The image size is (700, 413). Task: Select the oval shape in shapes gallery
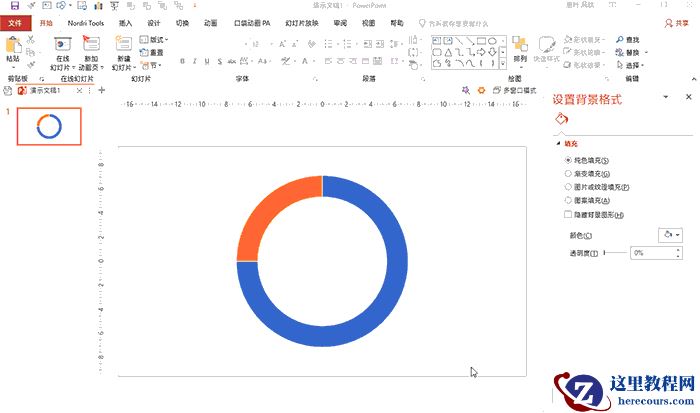coord(492,41)
